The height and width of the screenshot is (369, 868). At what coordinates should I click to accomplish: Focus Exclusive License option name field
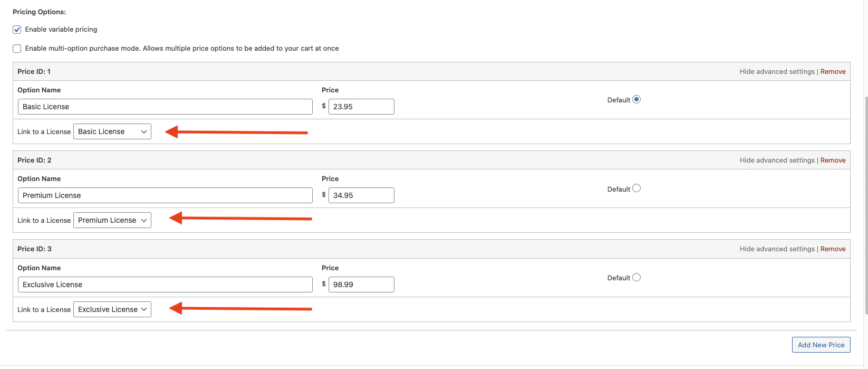tap(165, 285)
